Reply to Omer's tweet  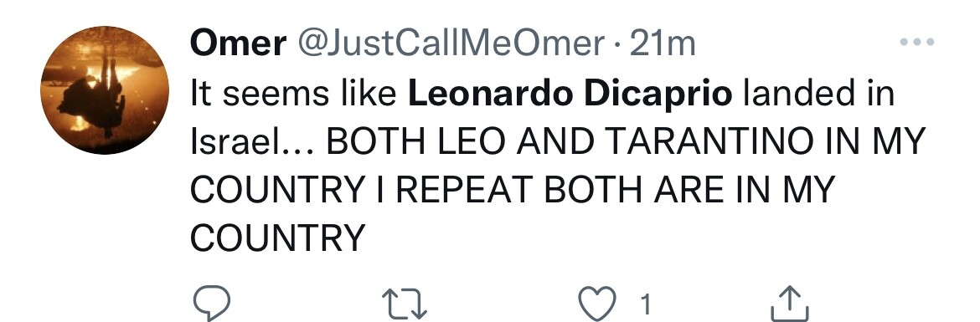pos(212,304)
